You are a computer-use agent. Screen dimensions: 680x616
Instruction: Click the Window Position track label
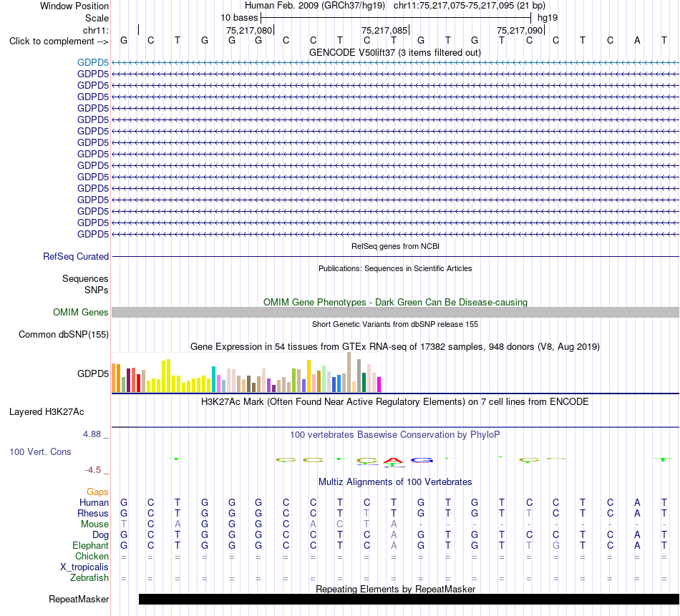click(x=74, y=6)
